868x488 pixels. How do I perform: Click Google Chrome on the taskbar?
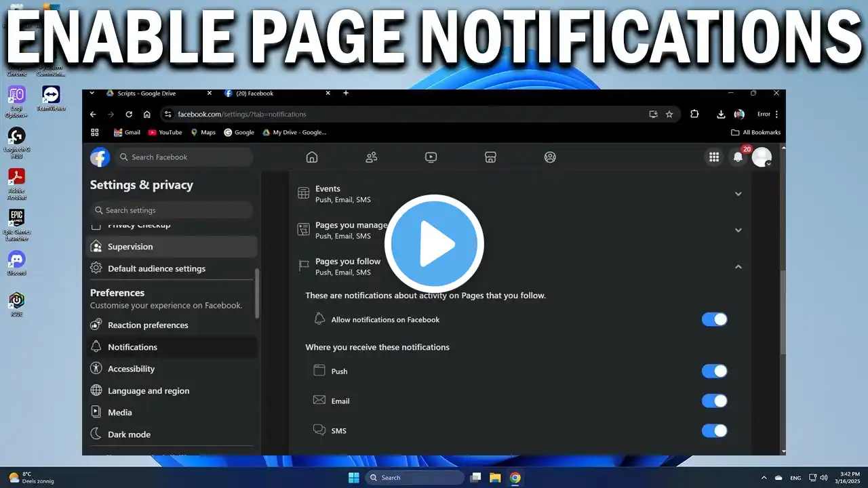pyautogui.click(x=515, y=478)
